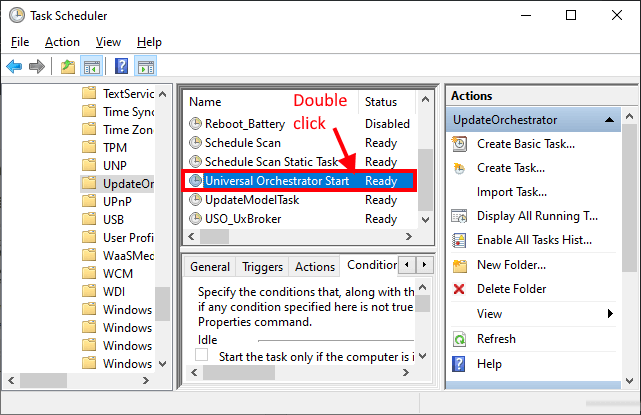Click the New Folder icon
The height and width of the screenshot is (415, 641).
point(459,266)
